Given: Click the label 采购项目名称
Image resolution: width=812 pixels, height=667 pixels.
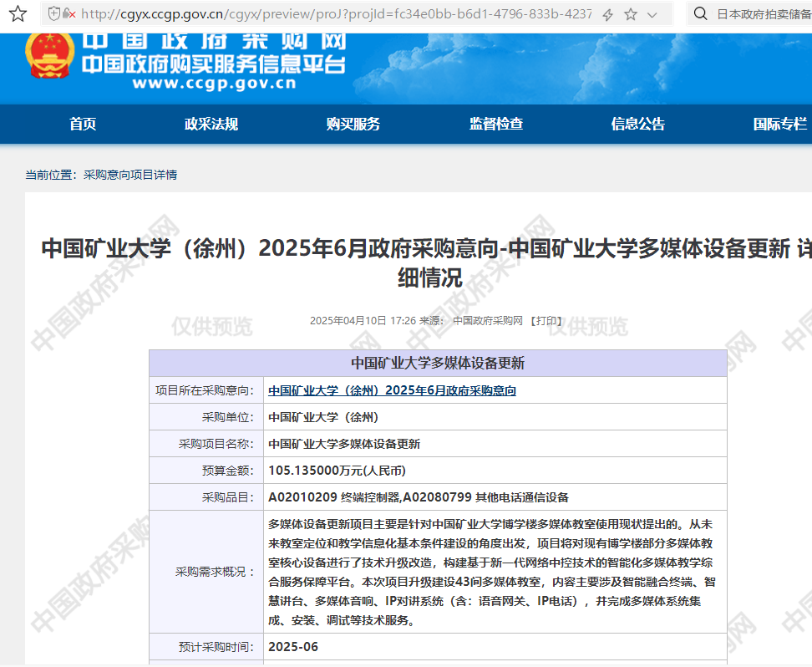Looking at the screenshot, I should pos(216,444).
